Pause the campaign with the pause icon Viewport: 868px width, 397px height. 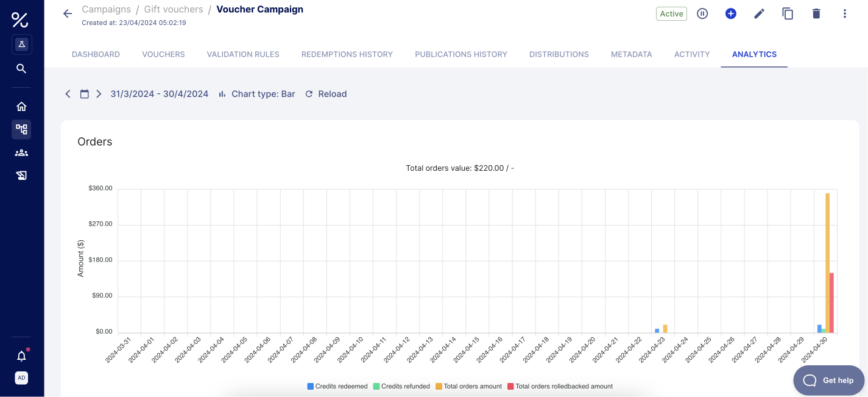click(702, 13)
